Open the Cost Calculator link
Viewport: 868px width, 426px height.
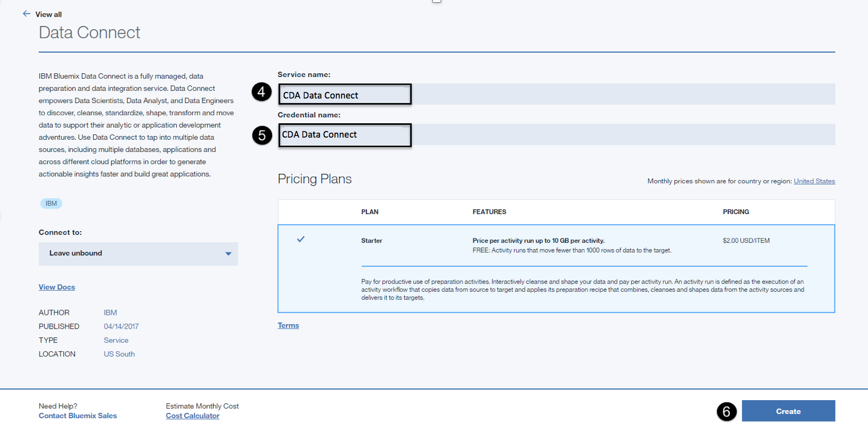point(192,416)
